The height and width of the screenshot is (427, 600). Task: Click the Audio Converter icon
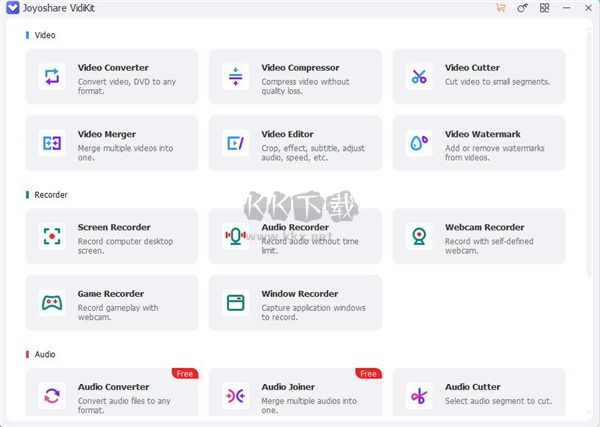tap(52, 396)
